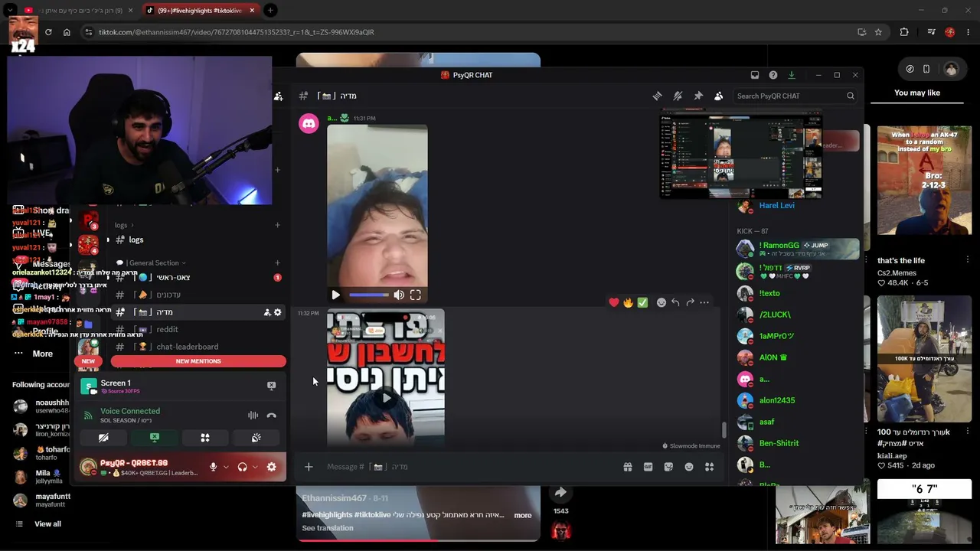Click the message attachment plus button
Image resolution: width=980 pixels, height=551 pixels.
309,467
